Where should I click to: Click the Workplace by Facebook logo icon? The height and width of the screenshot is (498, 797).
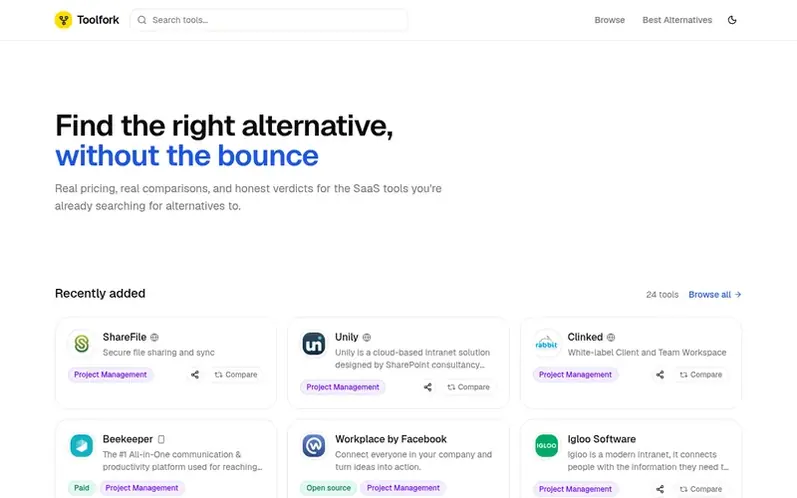pyautogui.click(x=314, y=446)
